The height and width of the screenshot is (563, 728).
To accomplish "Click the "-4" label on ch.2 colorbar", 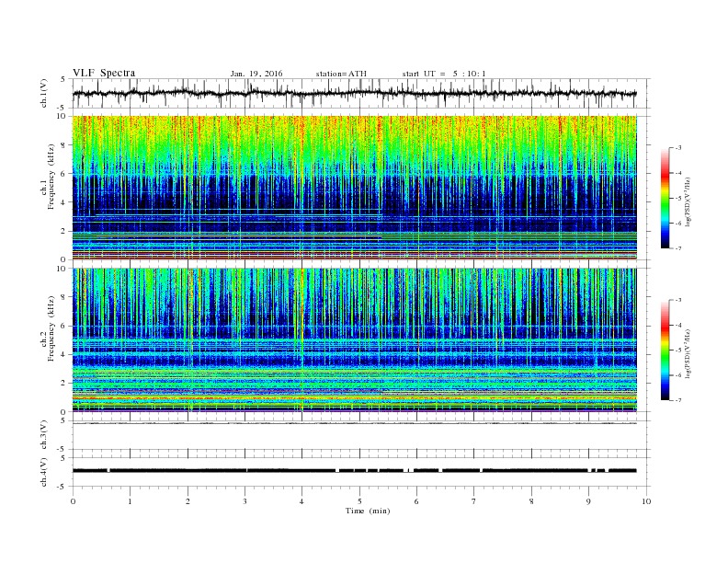I will (677, 325).
